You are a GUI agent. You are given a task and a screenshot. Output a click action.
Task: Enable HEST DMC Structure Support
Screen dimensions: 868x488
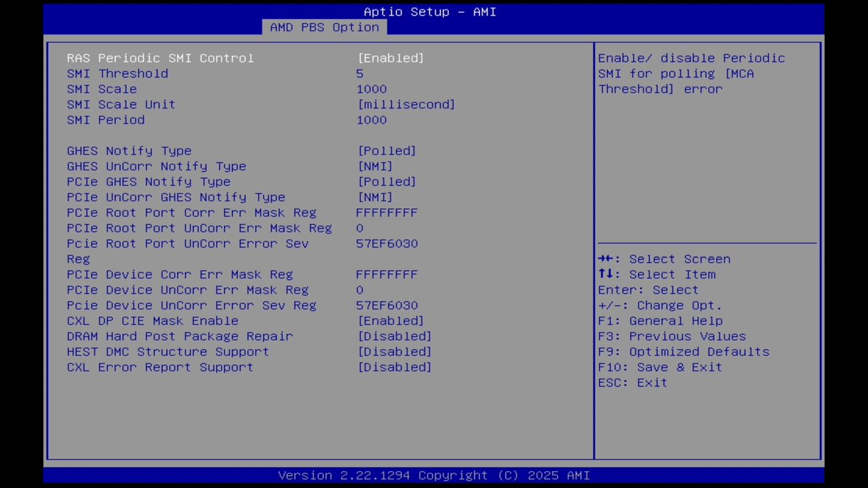tap(394, 351)
